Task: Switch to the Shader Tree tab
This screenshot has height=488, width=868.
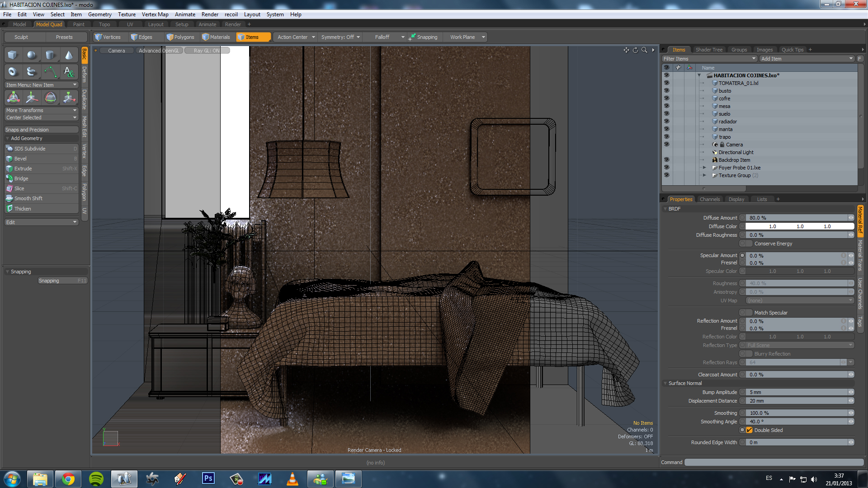Action: point(708,50)
